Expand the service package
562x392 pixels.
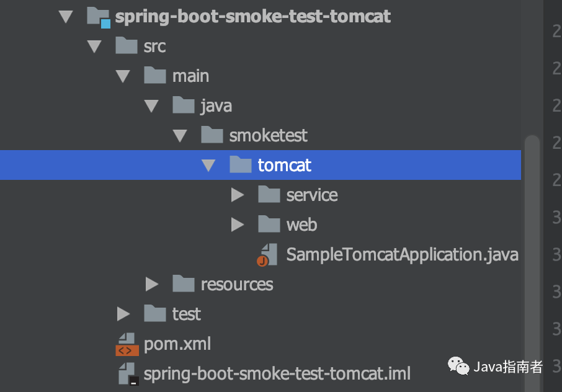pyautogui.click(x=237, y=195)
